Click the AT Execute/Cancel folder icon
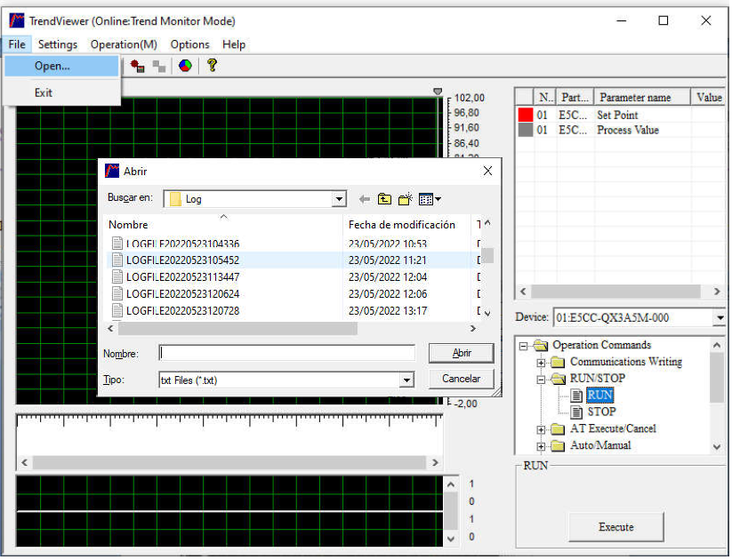Screen dimensions: 732x560 [x=558, y=428]
